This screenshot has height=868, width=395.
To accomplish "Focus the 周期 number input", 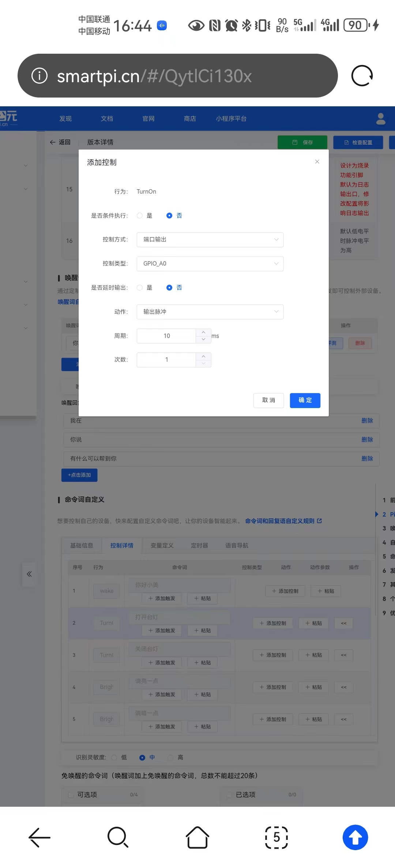I will (x=166, y=336).
